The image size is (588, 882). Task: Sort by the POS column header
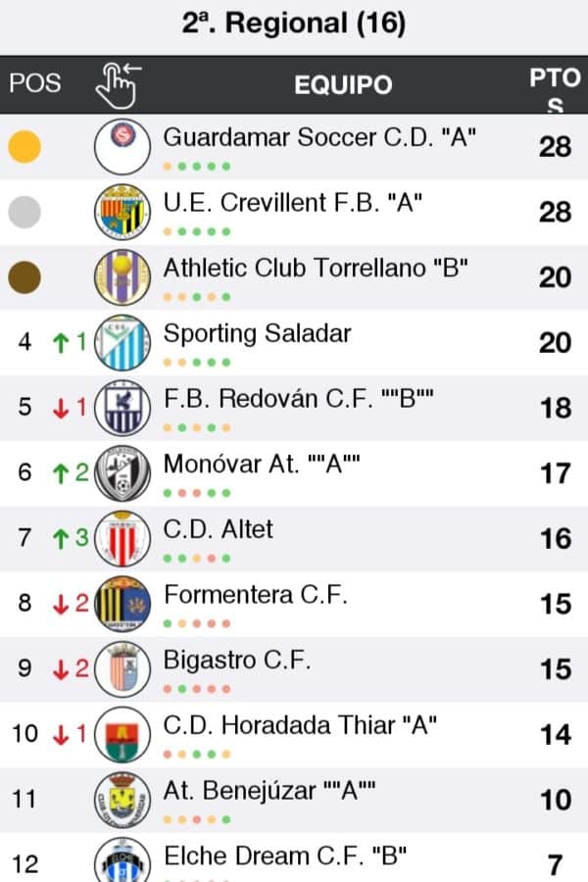(x=35, y=84)
